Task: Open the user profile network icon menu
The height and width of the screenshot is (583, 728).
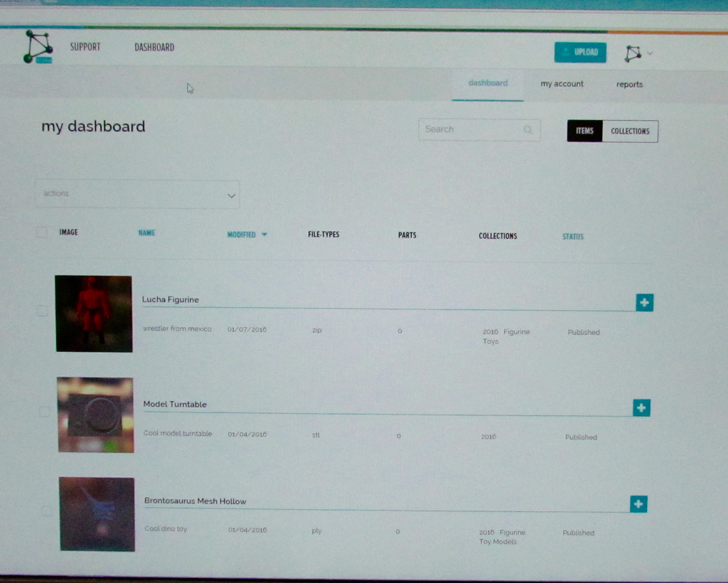Action: [x=632, y=53]
